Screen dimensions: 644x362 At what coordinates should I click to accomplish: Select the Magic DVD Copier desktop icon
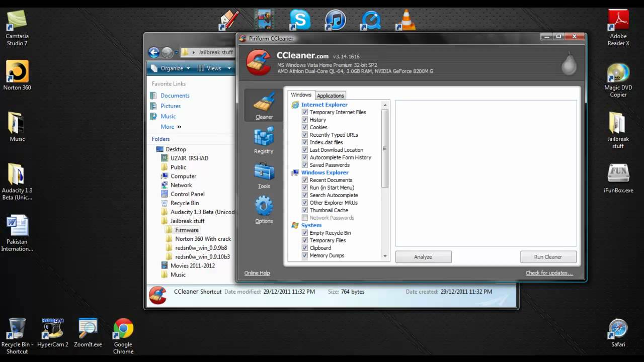618,80
